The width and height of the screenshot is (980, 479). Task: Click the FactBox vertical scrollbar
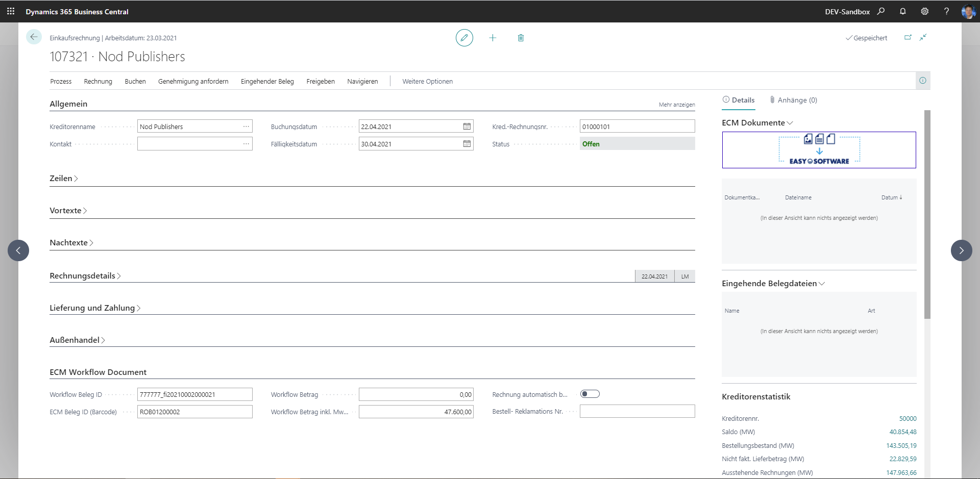coord(927,214)
